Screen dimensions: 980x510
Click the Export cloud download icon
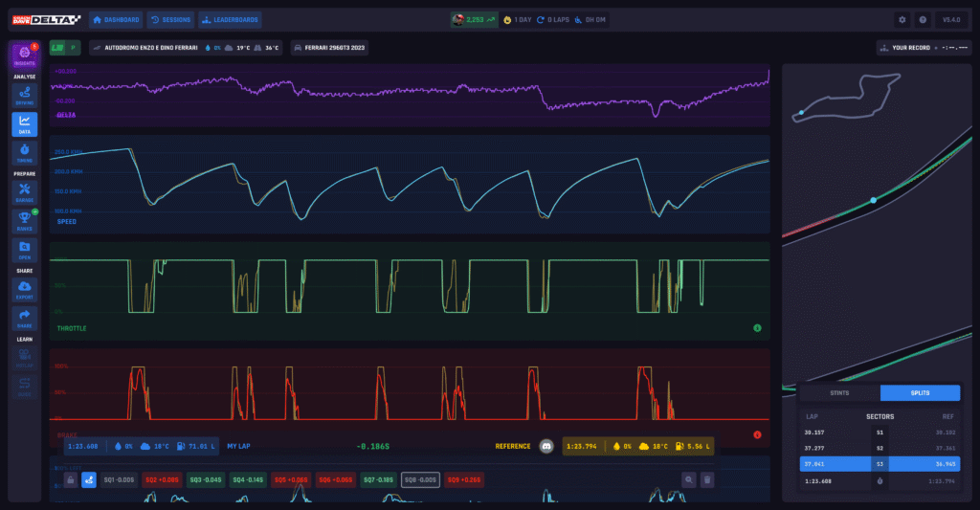(x=24, y=289)
